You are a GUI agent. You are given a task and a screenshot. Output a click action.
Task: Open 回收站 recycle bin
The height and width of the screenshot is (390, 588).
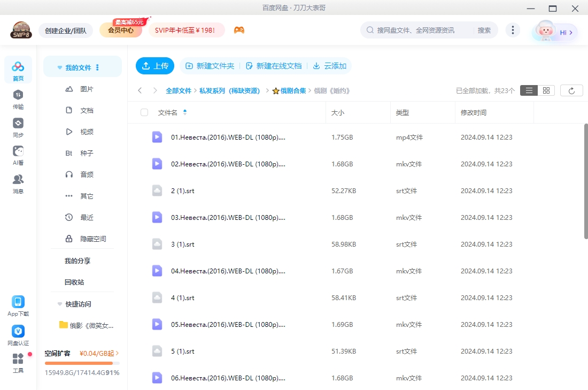pos(74,282)
